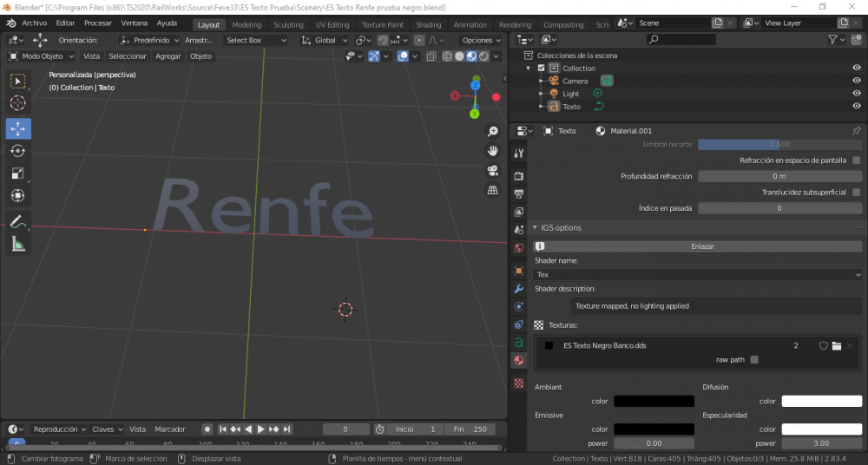Click the viewport zoom magnifier icon
The width and height of the screenshot is (868, 465).
click(x=493, y=131)
